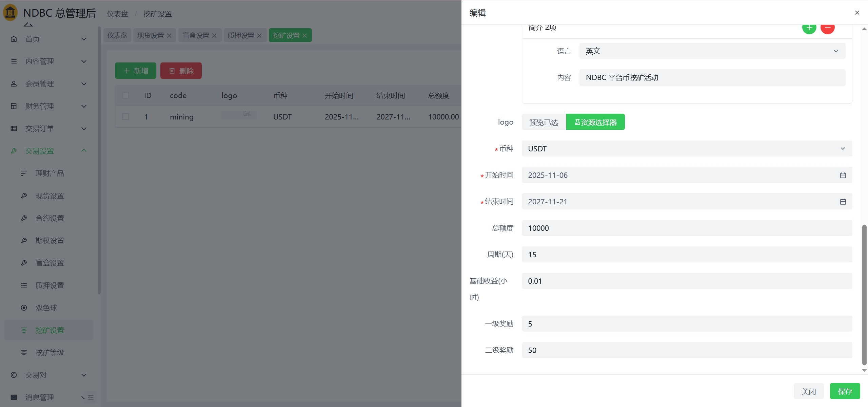This screenshot has width=868, height=407.
Task: Open the 币种 USDT dropdown
Action: point(687,149)
